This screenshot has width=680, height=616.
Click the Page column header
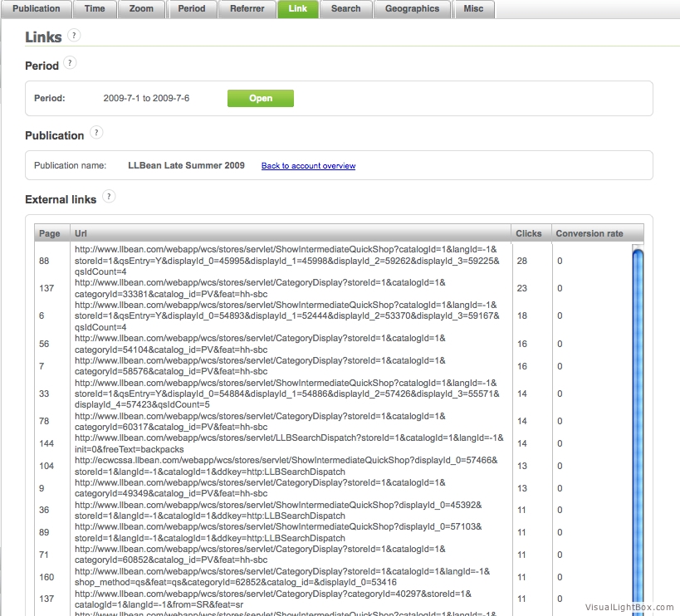coord(49,233)
